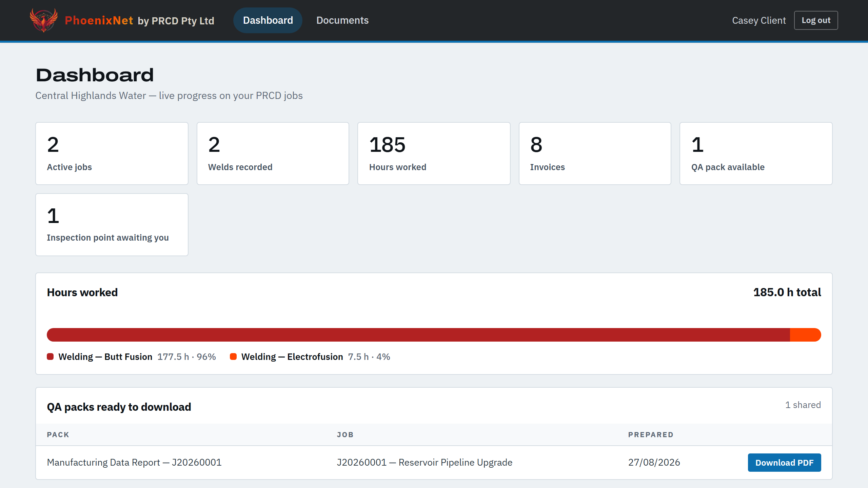Image resolution: width=868 pixels, height=488 pixels.
Task: Open the Documents tab
Action: click(x=342, y=20)
